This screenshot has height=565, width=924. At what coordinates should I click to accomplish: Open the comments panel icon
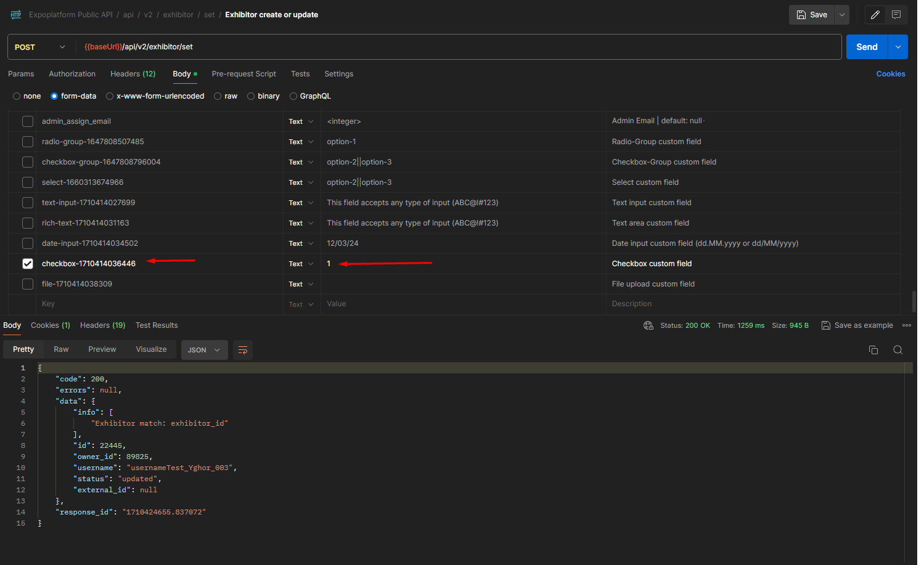(x=896, y=14)
